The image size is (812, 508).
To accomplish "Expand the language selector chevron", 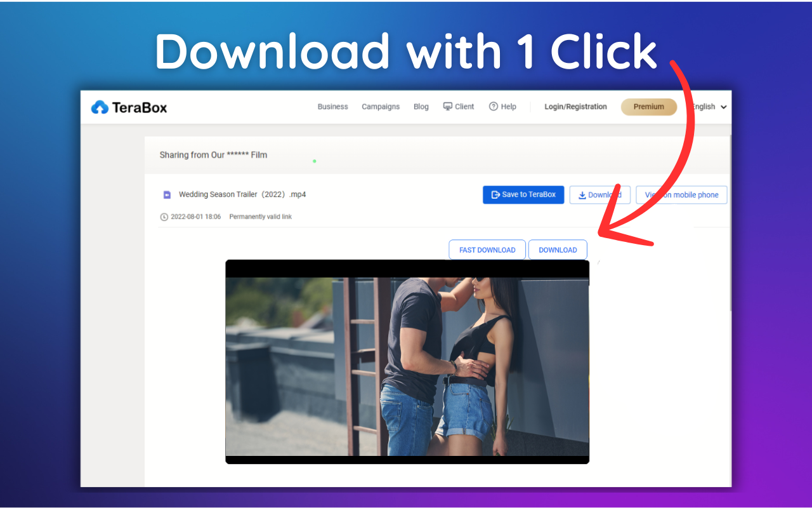I will click(723, 107).
